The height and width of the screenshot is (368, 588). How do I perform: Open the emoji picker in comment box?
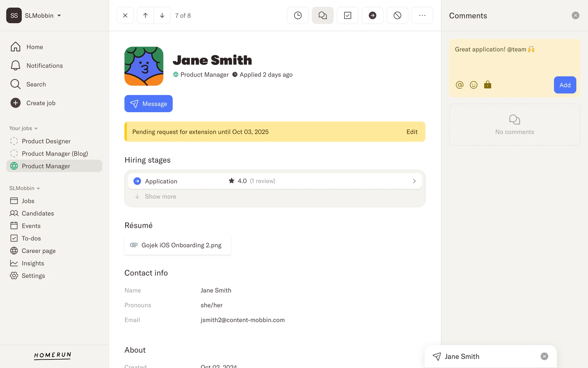click(473, 85)
